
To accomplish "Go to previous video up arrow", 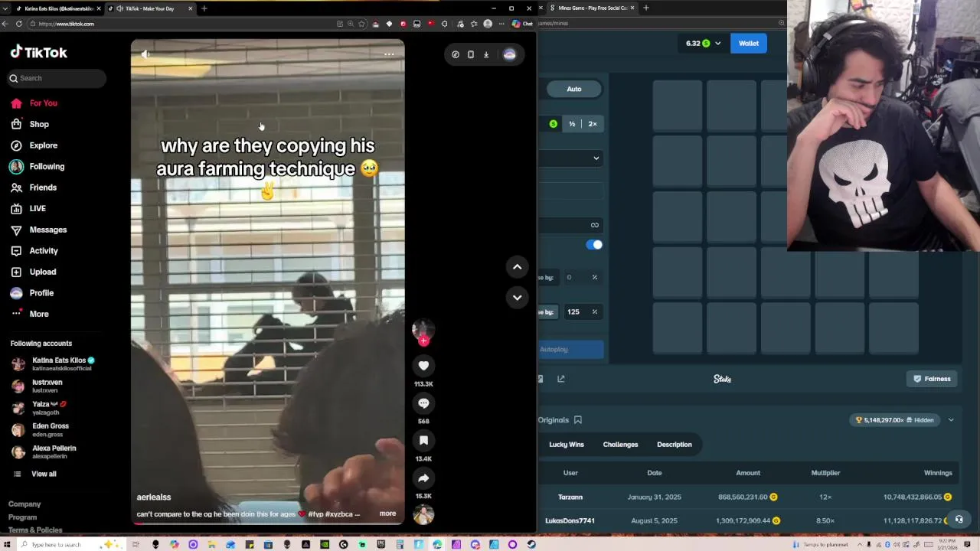I will point(517,266).
